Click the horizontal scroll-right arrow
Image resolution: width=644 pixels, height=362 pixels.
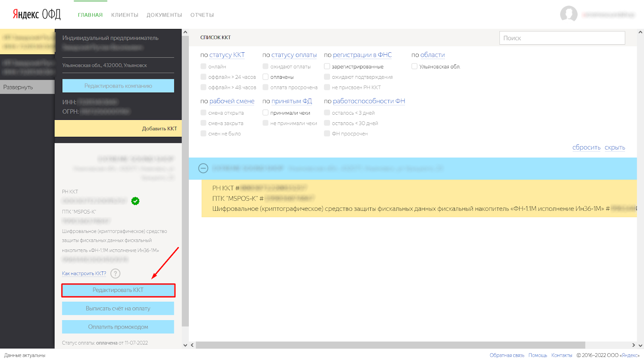634,345
